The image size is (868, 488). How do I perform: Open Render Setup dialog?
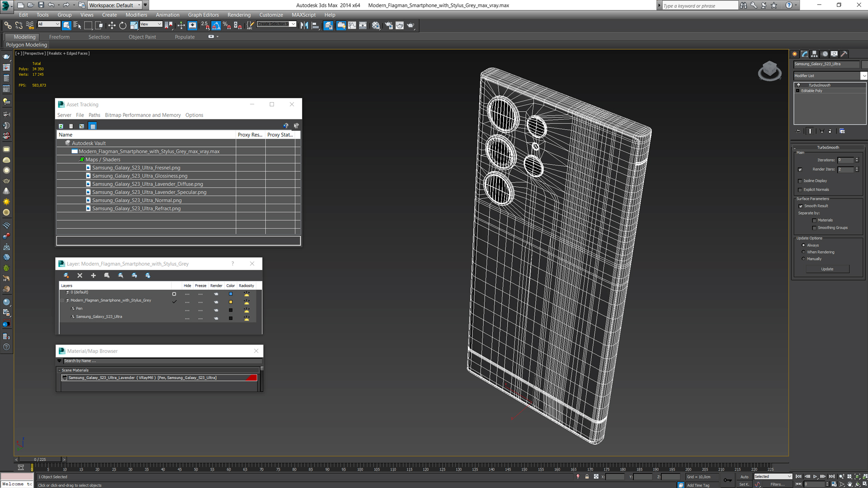click(x=389, y=25)
